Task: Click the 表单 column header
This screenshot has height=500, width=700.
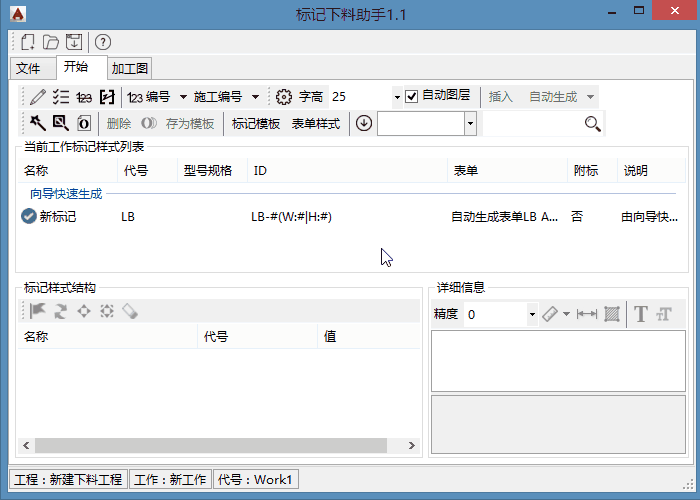Action: 508,171
